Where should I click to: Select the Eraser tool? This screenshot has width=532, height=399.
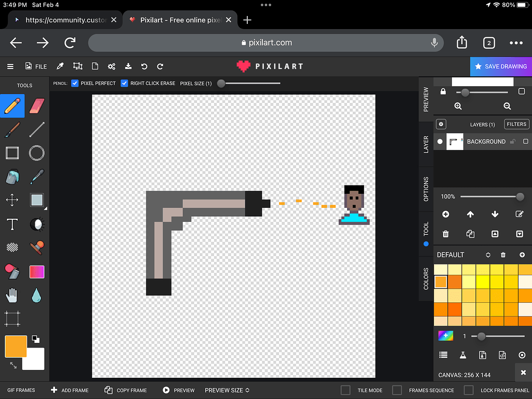(x=36, y=106)
